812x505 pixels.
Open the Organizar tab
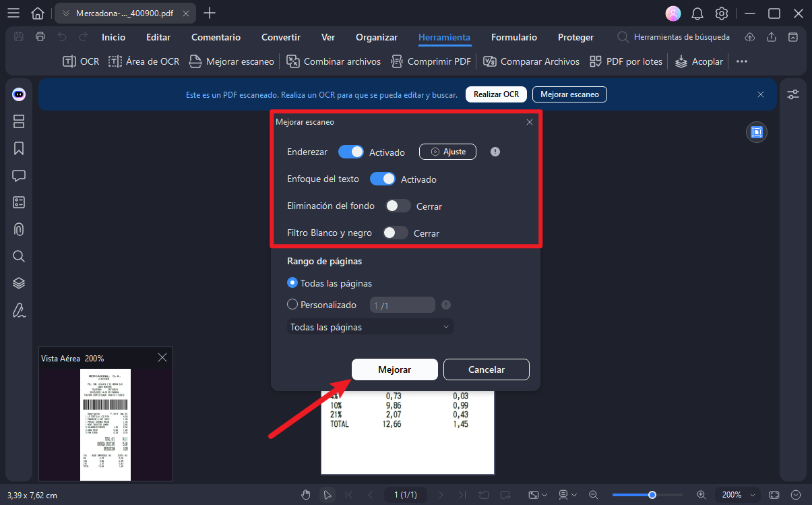[x=377, y=38]
